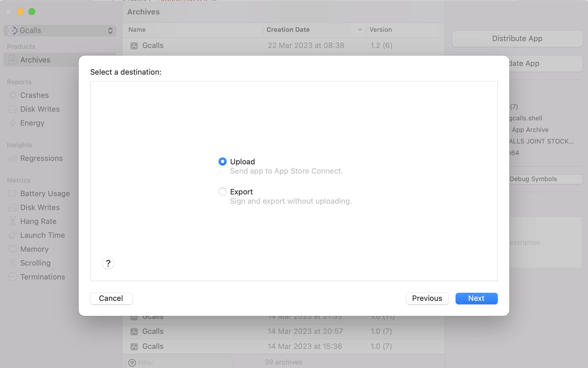Click the Regressions bar chart icon

pos(13,158)
